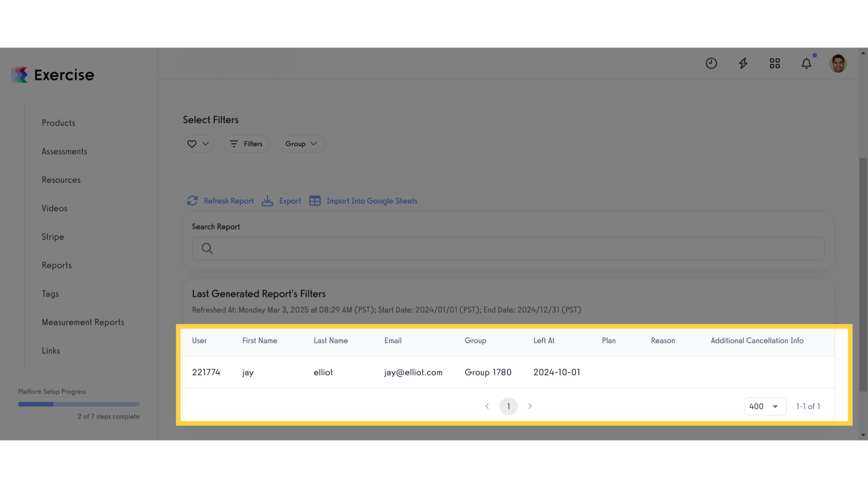This screenshot has height=488, width=868.
Task: Click the Reason column header
Action: point(663,341)
